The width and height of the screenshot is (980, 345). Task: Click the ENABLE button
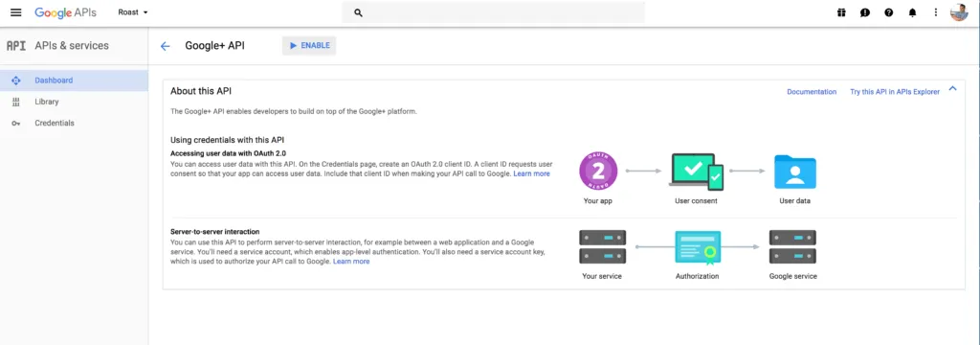click(309, 46)
